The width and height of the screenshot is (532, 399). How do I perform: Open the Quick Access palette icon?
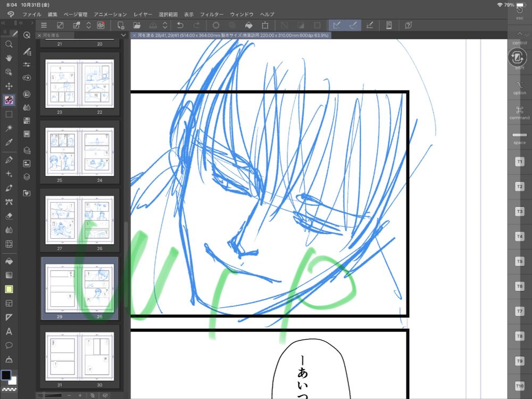click(27, 35)
